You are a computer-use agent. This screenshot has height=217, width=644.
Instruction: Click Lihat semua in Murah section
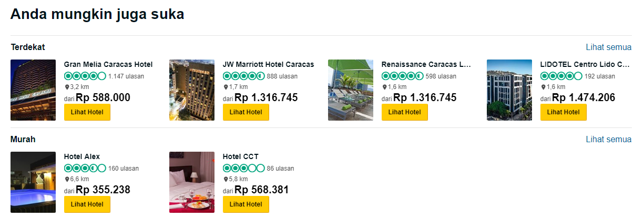(608, 140)
